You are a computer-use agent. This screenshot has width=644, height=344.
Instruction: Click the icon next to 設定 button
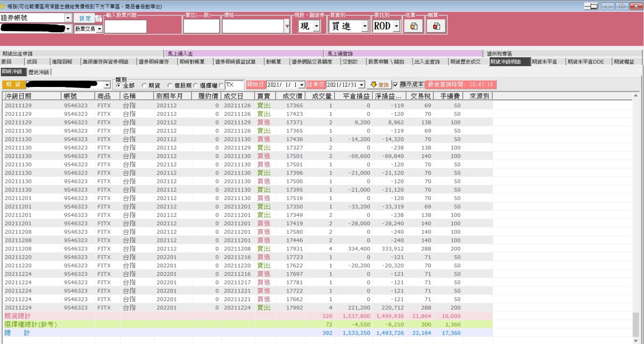pos(98,19)
